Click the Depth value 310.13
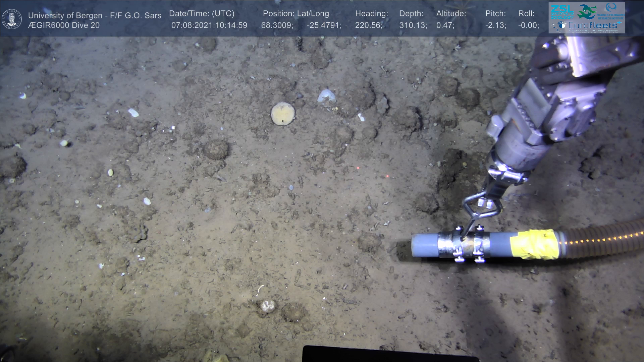The image size is (644, 362). point(413,25)
